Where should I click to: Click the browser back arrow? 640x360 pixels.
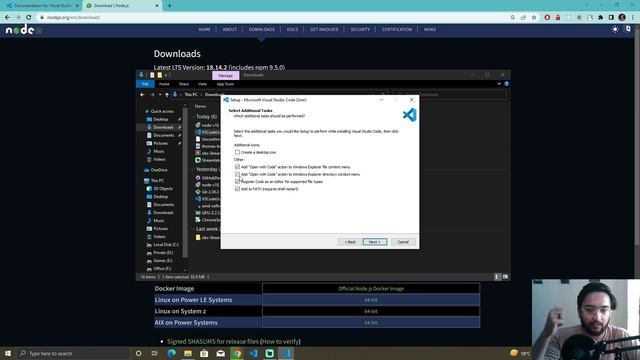tap(7, 18)
